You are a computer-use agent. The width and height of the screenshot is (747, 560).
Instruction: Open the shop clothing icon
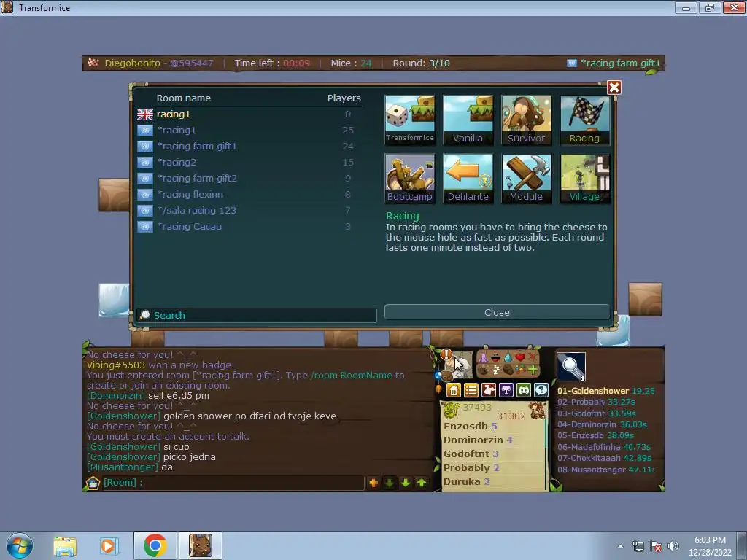click(x=488, y=391)
